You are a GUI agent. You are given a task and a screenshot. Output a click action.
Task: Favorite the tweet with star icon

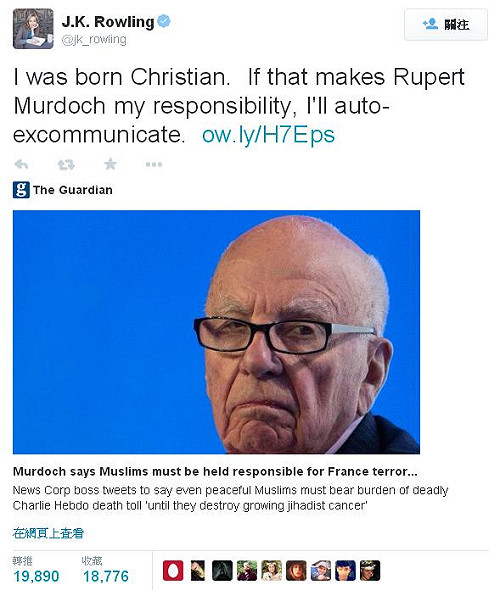coord(111,164)
